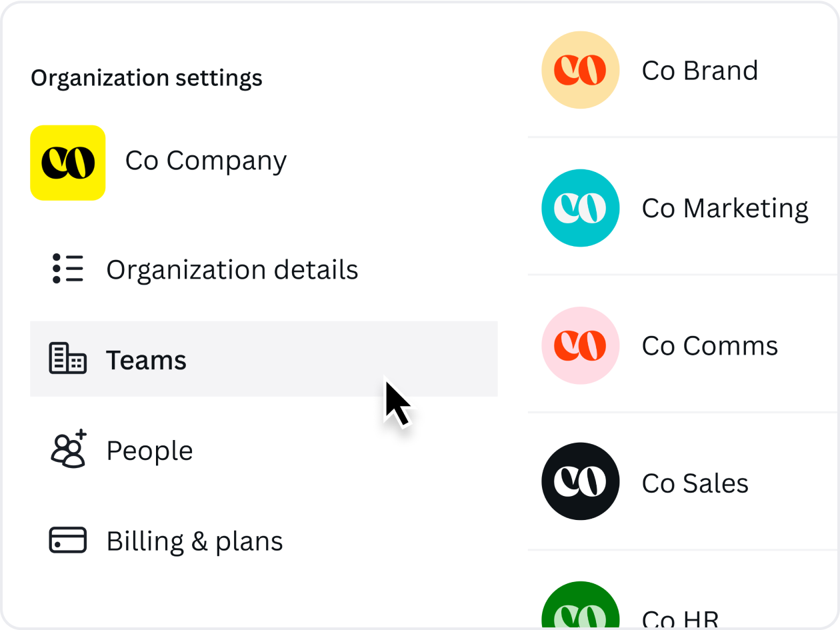Select the teal Co Marketing avatar
The height and width of the screenshot is (630, 840).
point(580,208)
